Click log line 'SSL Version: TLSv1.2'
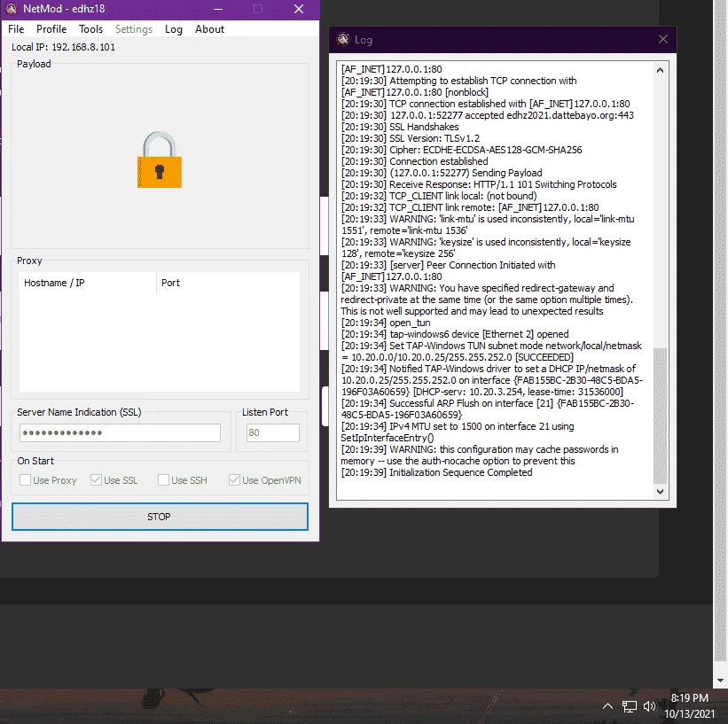The width and height of the screenshot is (728, 724). 411,138
